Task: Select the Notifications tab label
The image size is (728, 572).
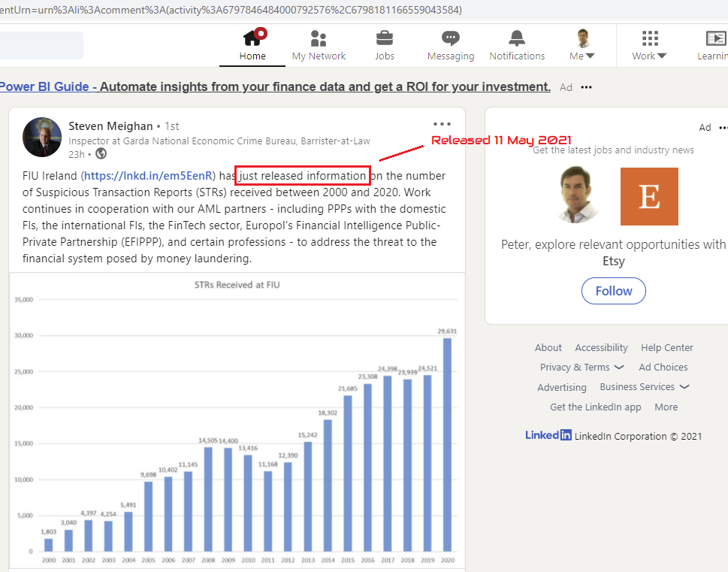Action: [x=517, y=56]
